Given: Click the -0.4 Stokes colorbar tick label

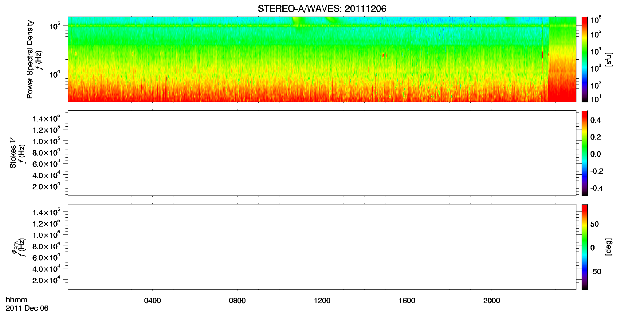Looking at the screenshot, I should tap(597, 188).
